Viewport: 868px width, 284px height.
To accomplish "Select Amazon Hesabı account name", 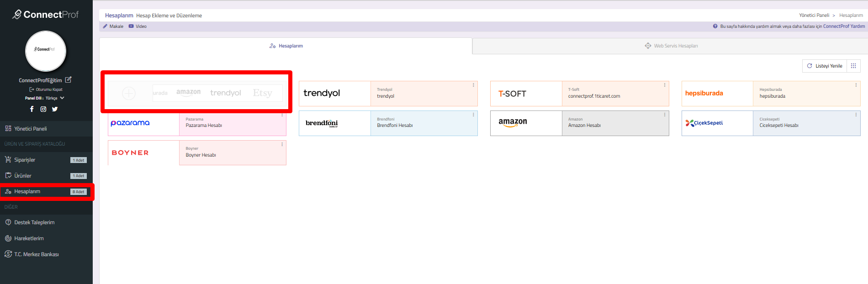I will click(x=584, y=126).
